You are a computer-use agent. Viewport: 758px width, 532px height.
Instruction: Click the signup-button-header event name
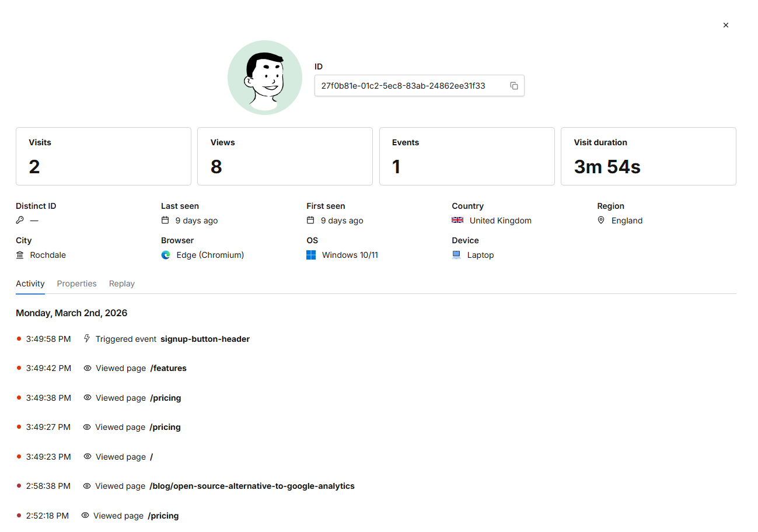pyautogui.click(x=205, y=339)
